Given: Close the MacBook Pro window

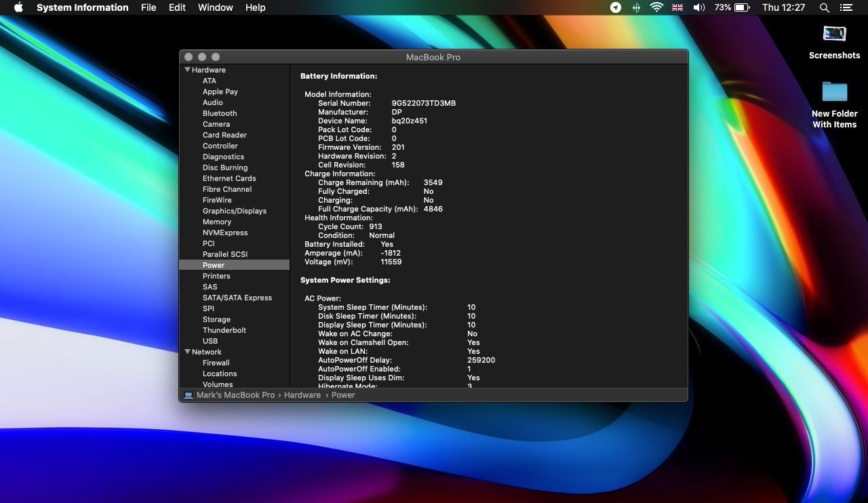Looking at the screenshot, I should [189, 57].
